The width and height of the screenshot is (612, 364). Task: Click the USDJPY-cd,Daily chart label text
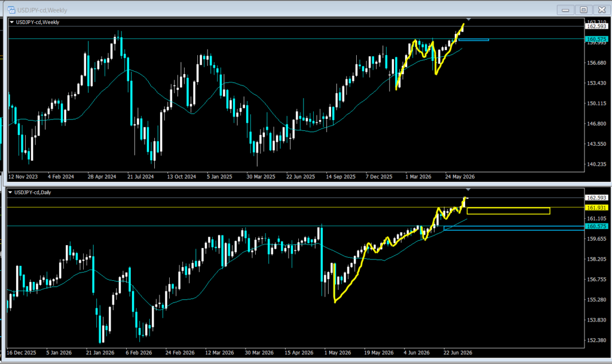click(x=33, y=192)
